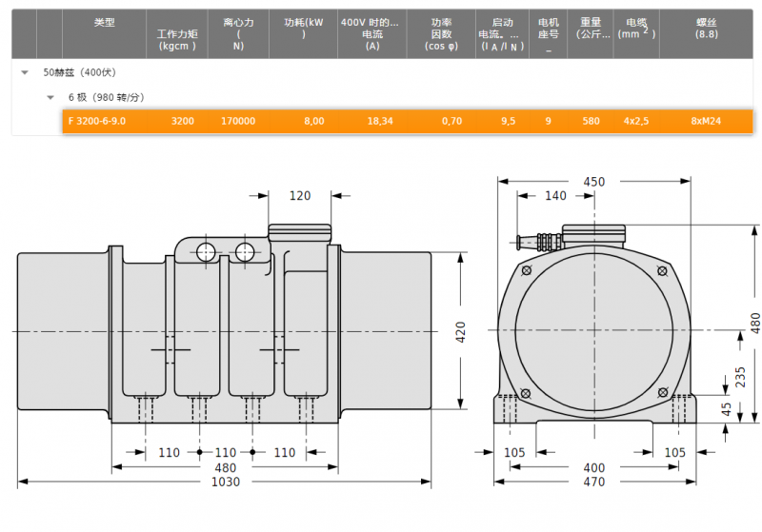This screenshot has height=532, width=762.
Task: Click the 140 cable offset dimension
Action: 555,196
